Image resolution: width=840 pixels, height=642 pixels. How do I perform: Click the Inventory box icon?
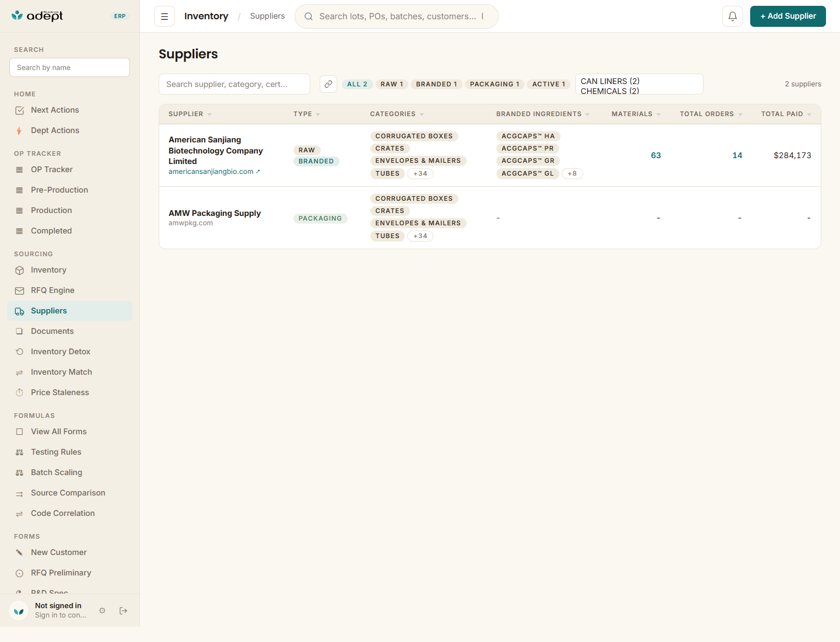(x=19, y=270)
